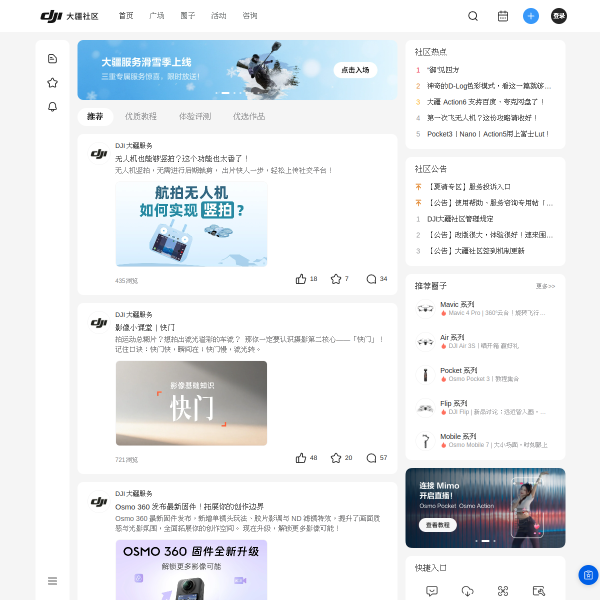Switch to the 优选作品 tab
600x600 pixels.
click(249, 116)
